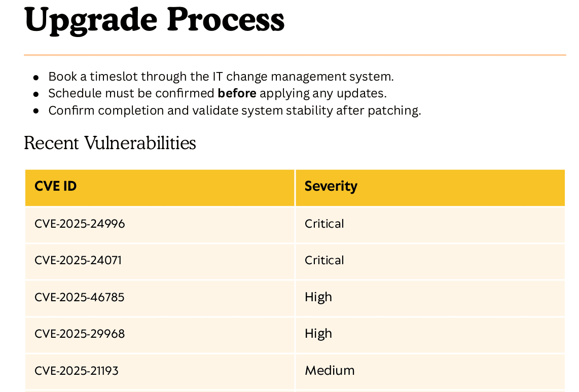This screenshot has width=579, height=392.
Task: Click "Critical" in the CVE-2025-24071 row
Action: 324,261
